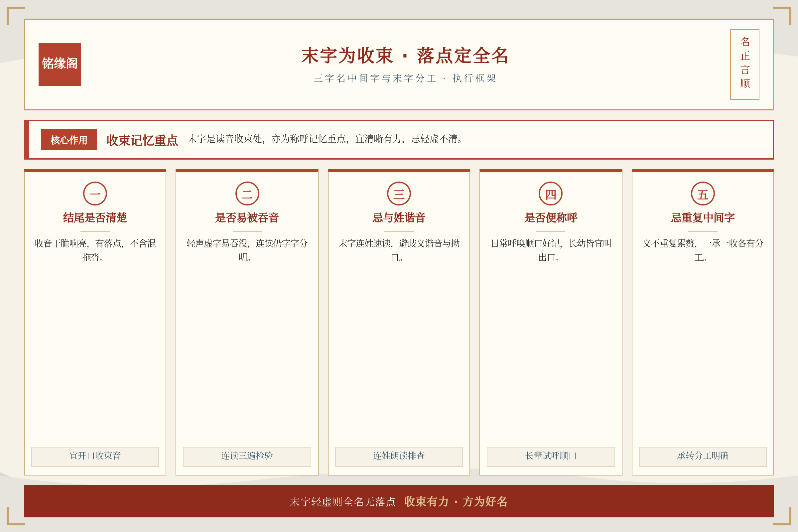Click the circled 二 number icon

[x=247, y=194]
